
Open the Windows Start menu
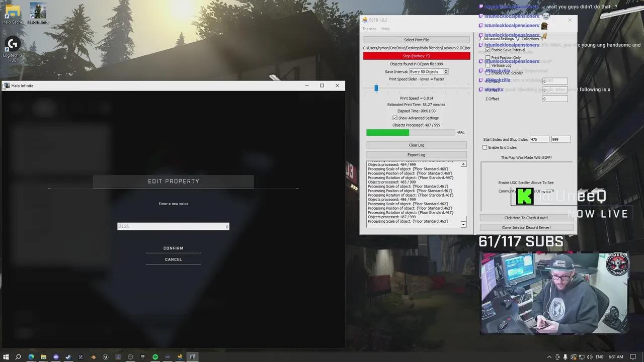[x=6, y=357]
